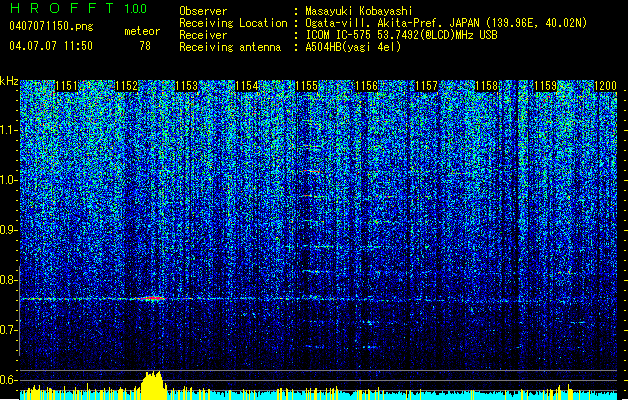This screenshot has width=629, height=400.
Task: Click the ICOM IC-575 53.7492 MHz receiver text
Action: click(401, 35)
